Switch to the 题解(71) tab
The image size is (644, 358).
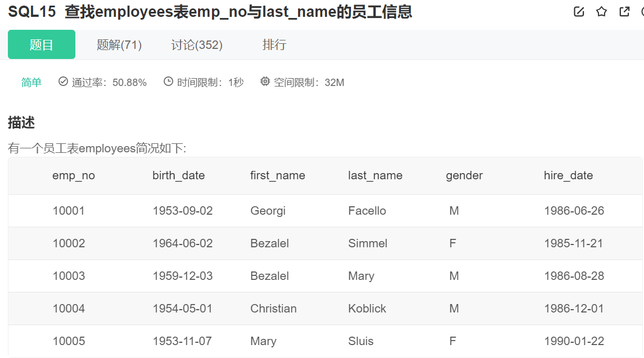tap(119, 45)
